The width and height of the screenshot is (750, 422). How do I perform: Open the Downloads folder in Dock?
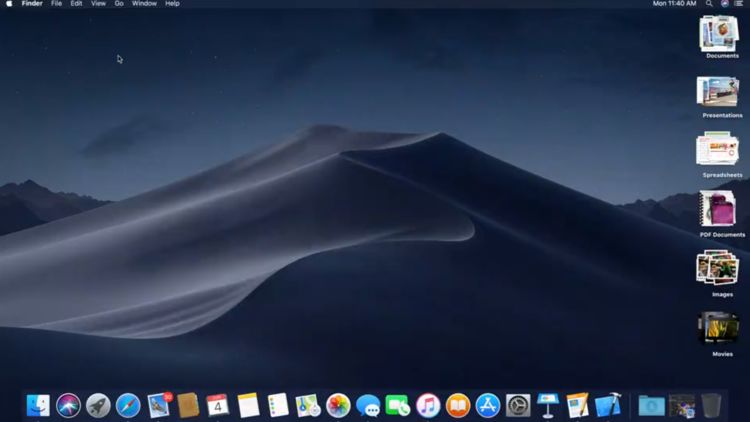(651, 406)
